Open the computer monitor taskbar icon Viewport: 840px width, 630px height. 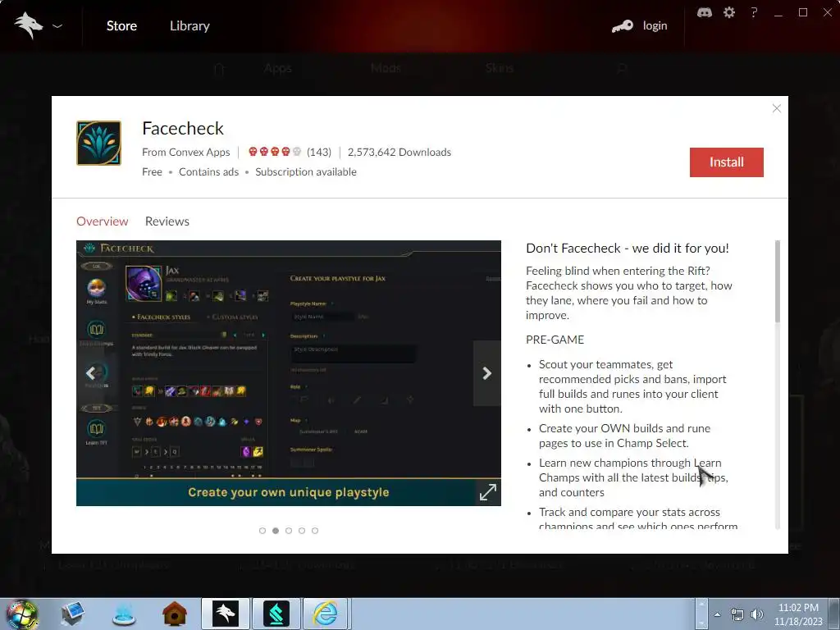point(72,614)
